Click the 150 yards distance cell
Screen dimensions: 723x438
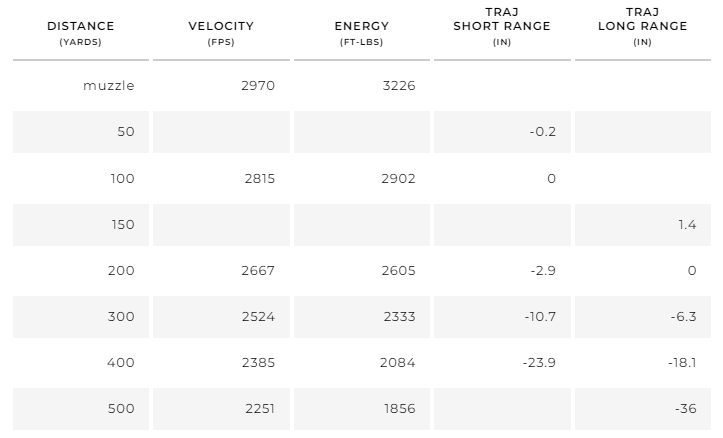(122, 225)
